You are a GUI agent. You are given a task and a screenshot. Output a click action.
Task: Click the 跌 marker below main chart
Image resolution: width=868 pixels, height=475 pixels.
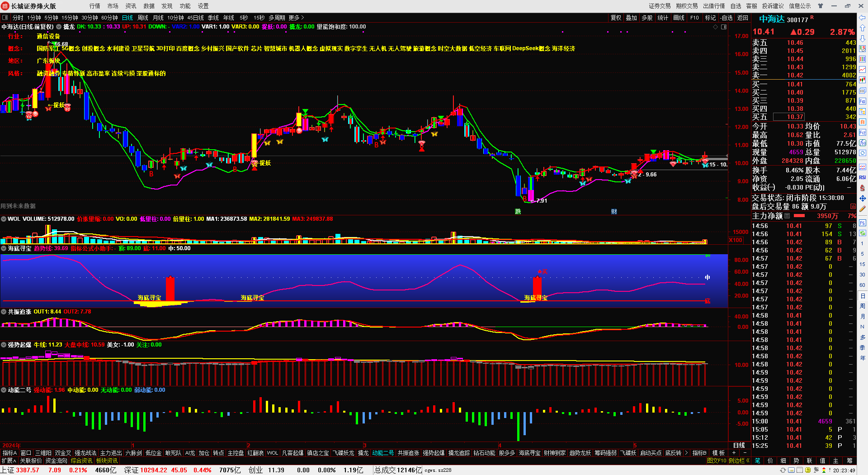[x=518, y=212]
